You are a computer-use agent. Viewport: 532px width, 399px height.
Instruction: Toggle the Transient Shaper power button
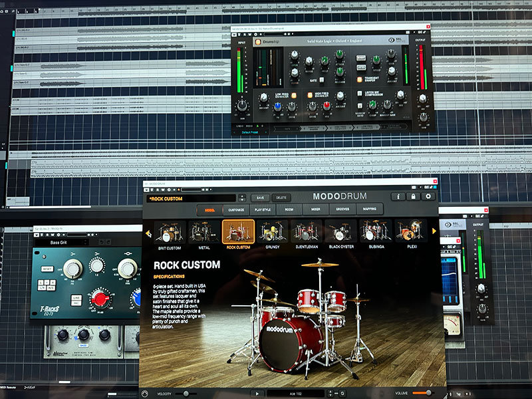coord(359,80)
